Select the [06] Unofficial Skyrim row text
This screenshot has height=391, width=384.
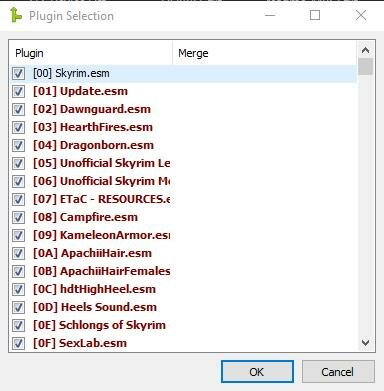[x=102, y=181]
